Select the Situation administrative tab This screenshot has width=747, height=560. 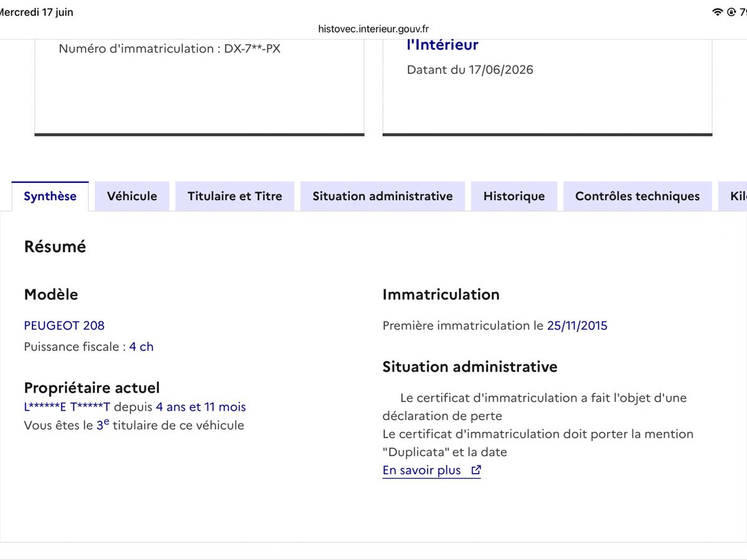tap(382, 196)
